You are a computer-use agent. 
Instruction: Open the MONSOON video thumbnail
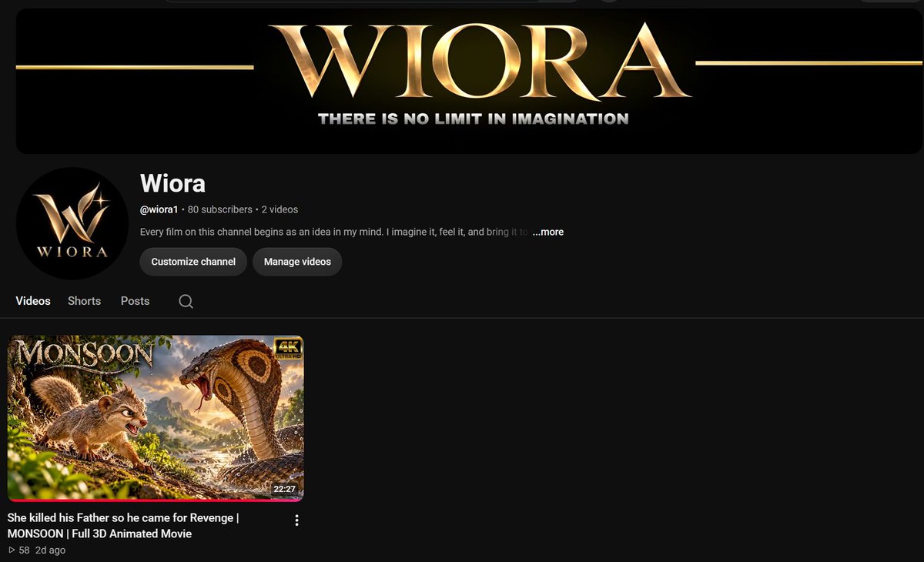[x=156, y=417]
